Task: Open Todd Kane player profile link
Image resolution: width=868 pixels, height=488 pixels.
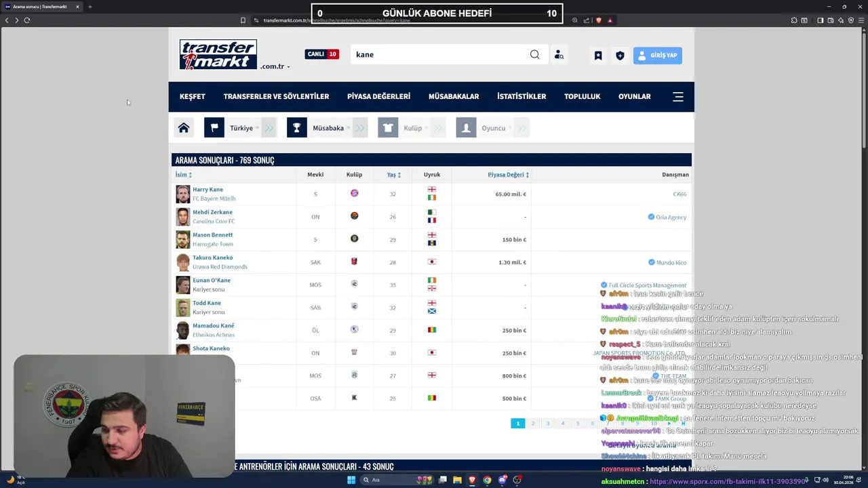Action: click(207, 303)
